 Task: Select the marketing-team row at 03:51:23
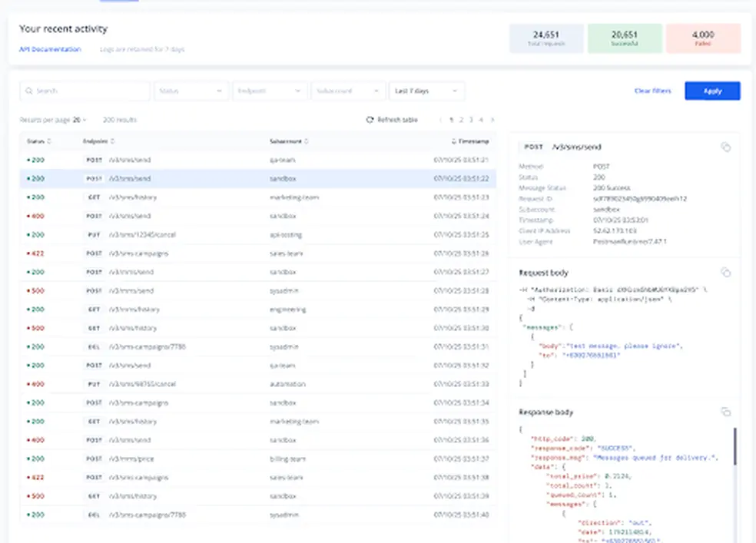258,197
